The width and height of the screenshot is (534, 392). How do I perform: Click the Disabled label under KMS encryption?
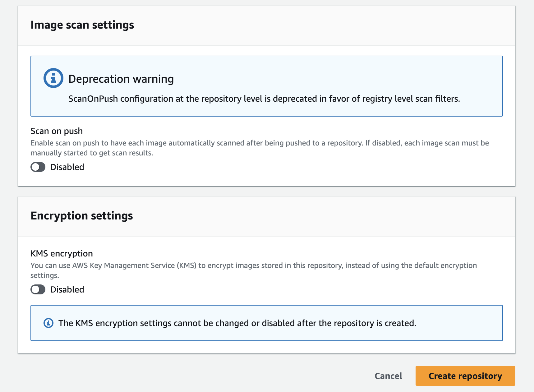67,289
